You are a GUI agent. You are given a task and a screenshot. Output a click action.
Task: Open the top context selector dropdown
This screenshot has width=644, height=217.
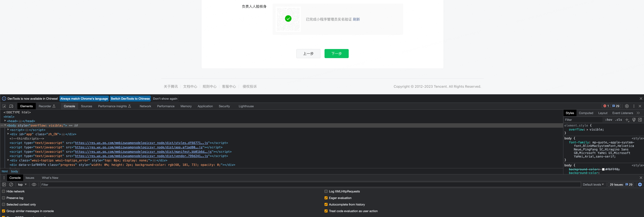(22, 184)
